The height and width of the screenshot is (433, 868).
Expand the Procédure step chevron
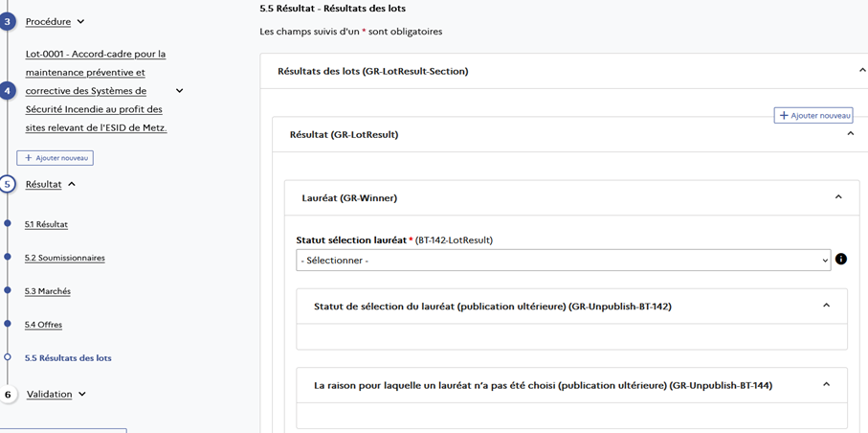pyautogui.click(x=80, y=22)
